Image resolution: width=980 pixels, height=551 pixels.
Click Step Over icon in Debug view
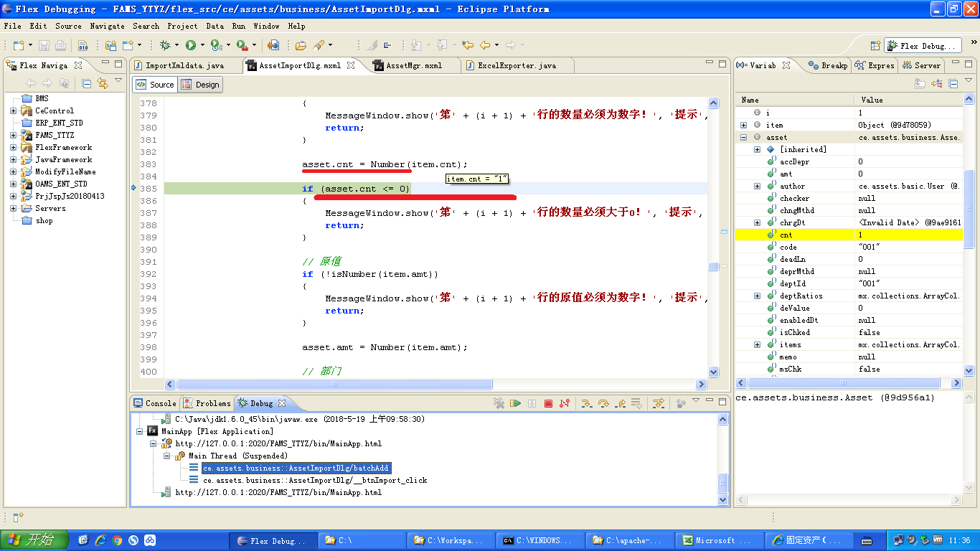click(x=603, y=403)
